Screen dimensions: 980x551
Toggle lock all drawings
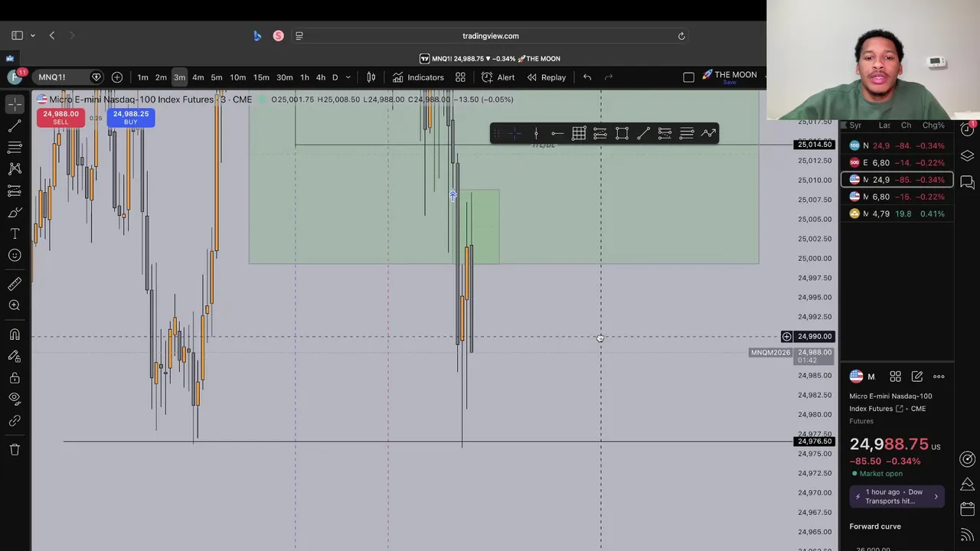[x=15, y=378]
